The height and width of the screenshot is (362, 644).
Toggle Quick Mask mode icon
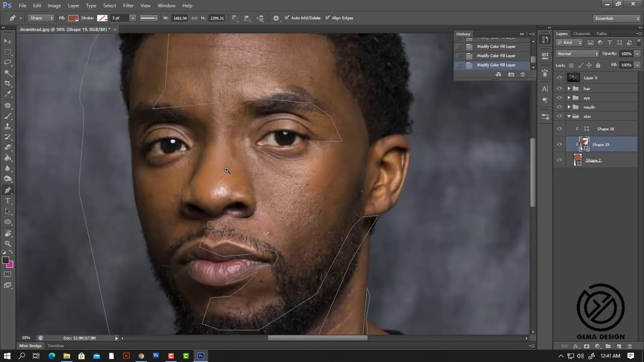click(x=8, y=275)
